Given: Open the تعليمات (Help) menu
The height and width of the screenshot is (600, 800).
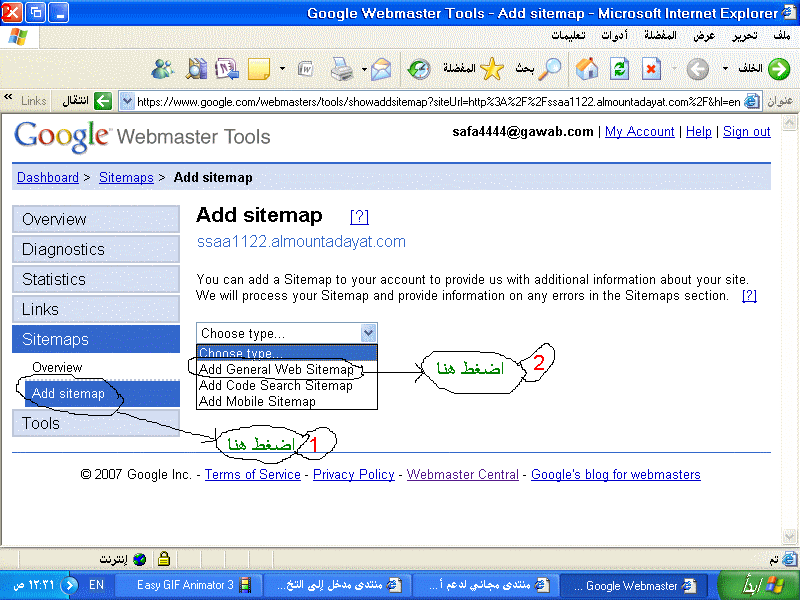Looking at the screenshot, I should click(x=568, y=36).
